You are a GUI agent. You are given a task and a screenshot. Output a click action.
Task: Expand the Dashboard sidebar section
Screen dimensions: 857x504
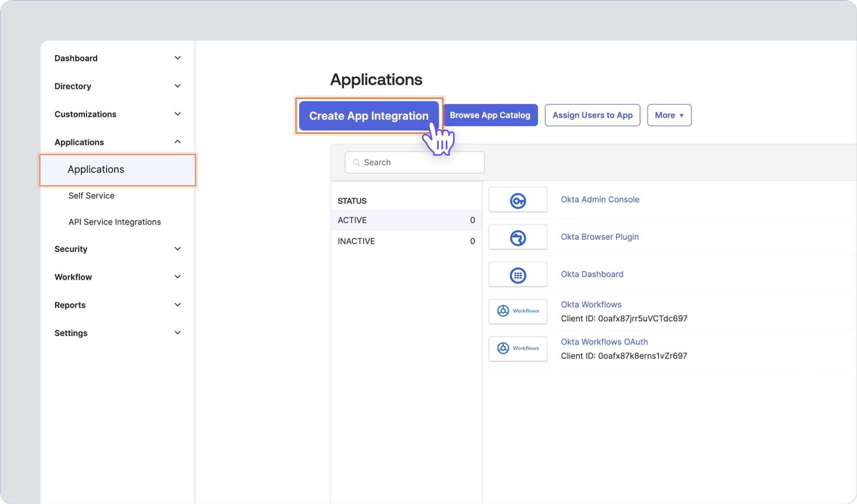(177, 58)
